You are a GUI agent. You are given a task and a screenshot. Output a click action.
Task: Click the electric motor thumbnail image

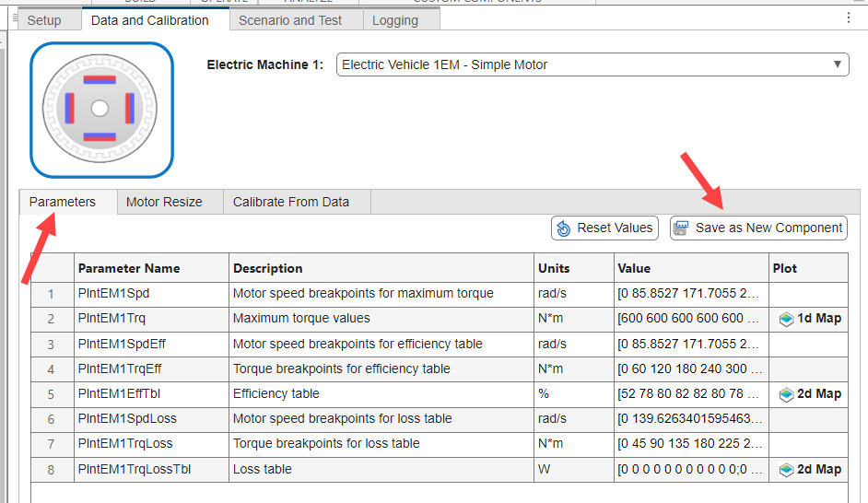tap(101, 110)
